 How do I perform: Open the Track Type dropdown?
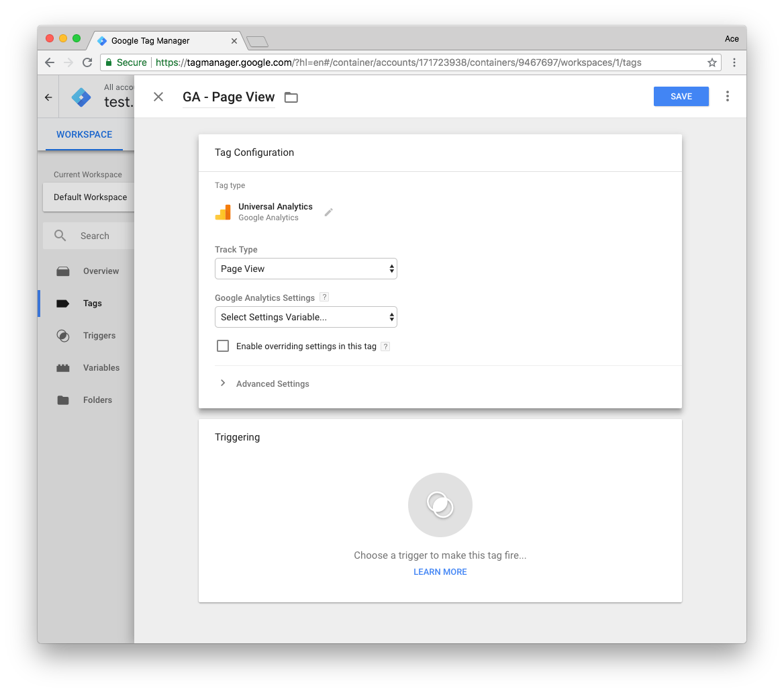(305, 268)
